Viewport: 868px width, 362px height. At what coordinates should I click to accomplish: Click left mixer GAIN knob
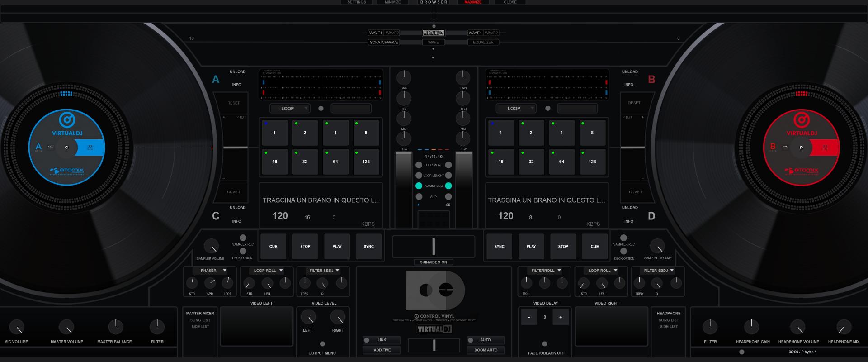coord(404,77)
